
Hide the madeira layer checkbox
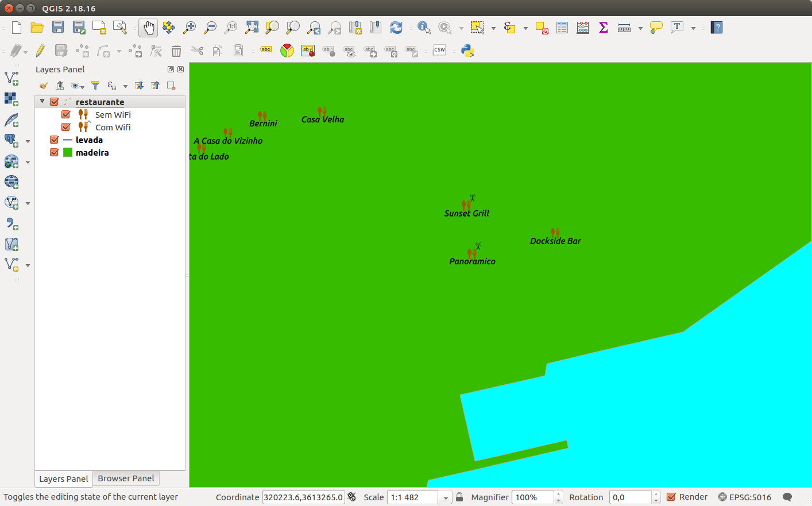point(55,152)
